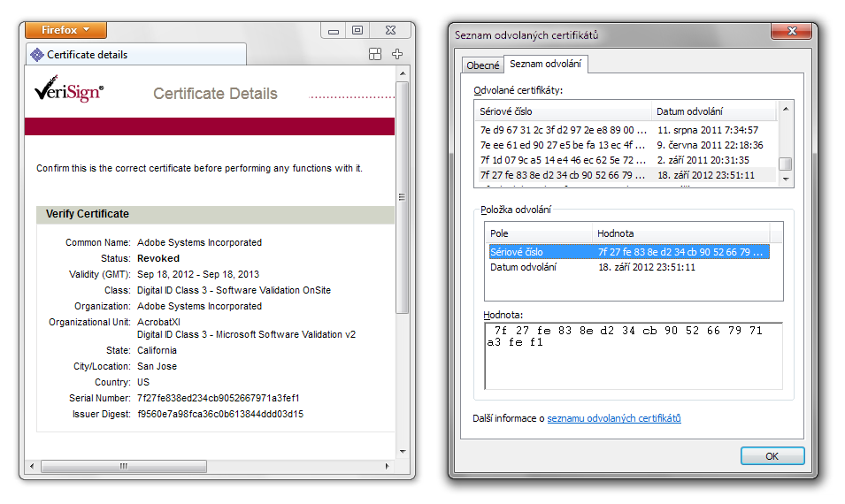Screen dimensions: 845x504
Task: Select row 7f 27 fe 83 in revoked list
Action: [x=626, y=175]
